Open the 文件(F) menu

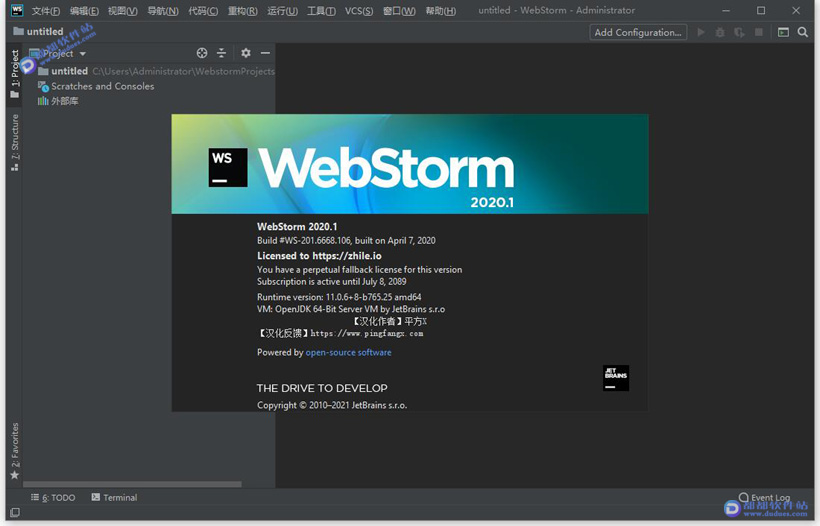pos(45,10)
